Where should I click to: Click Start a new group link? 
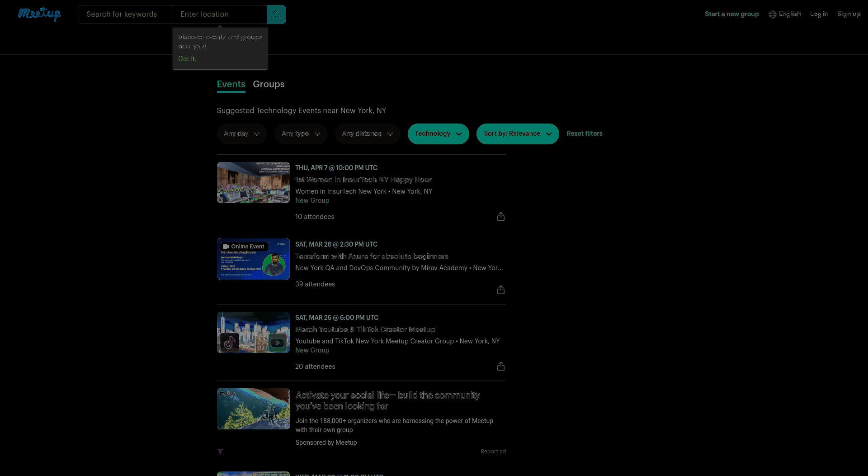tap(731, 14)
